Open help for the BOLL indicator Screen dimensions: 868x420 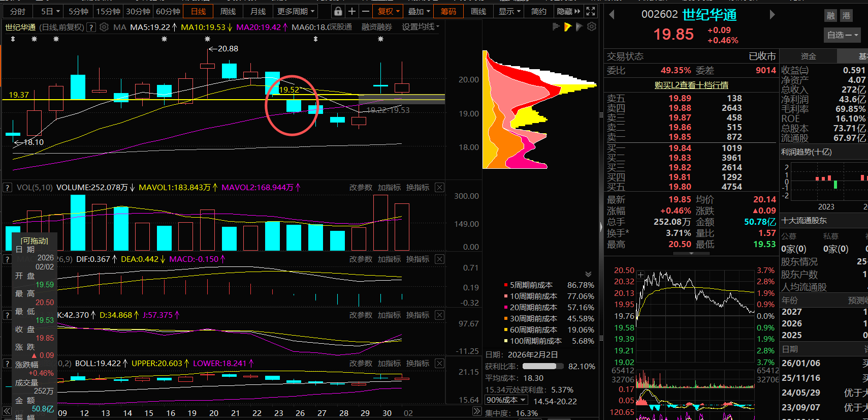click(7, 364)
